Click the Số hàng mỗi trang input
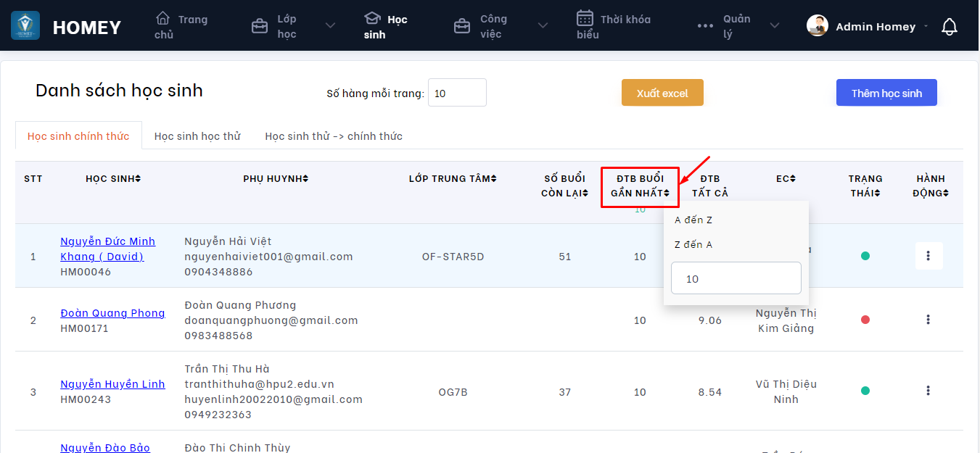 (457, 93)
